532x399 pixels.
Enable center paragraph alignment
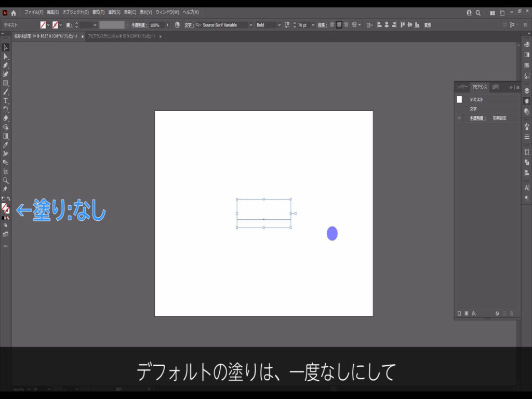(339, 25)
